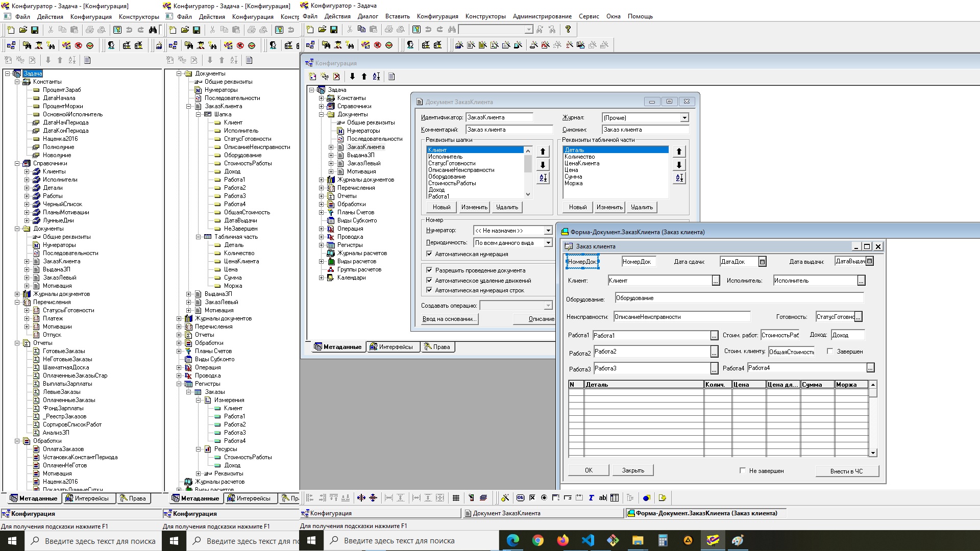Viewport: 980px width, 551px height.
Task: Click the Ввод на основании... button
Action: tap(449, 319)
